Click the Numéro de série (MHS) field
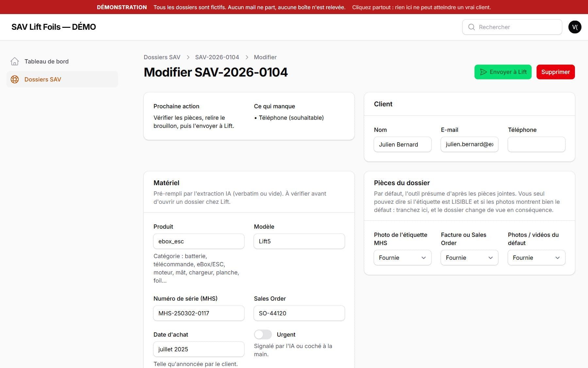This screenshot has width=588, height=368. pyautogui.click(x=199, y=313)
